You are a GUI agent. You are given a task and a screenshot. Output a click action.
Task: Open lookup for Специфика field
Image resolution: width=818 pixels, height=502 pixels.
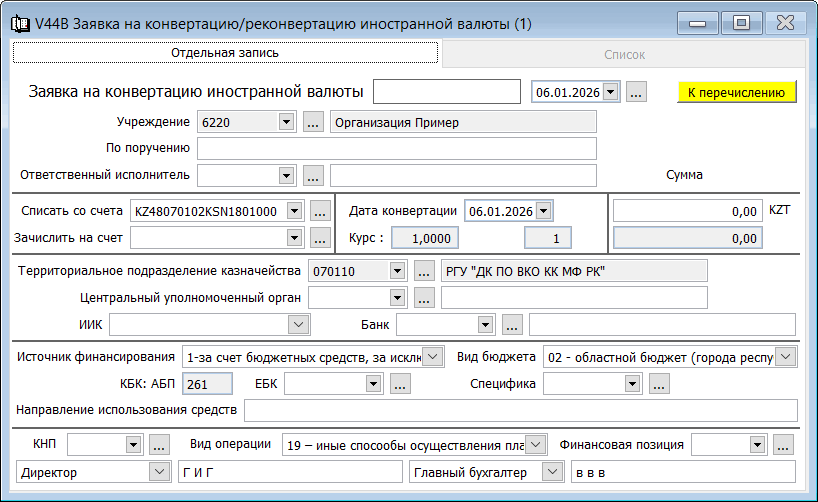(x=658, y=383)
